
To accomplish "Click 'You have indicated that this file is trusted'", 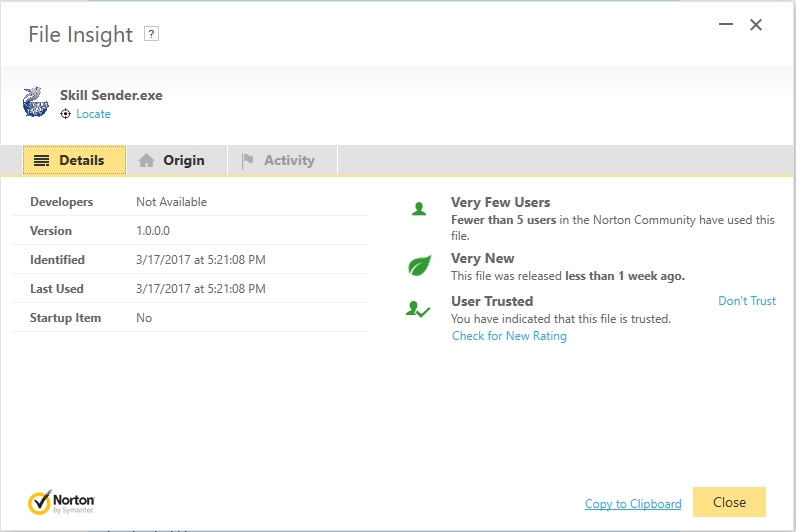I will pos(560,318).
